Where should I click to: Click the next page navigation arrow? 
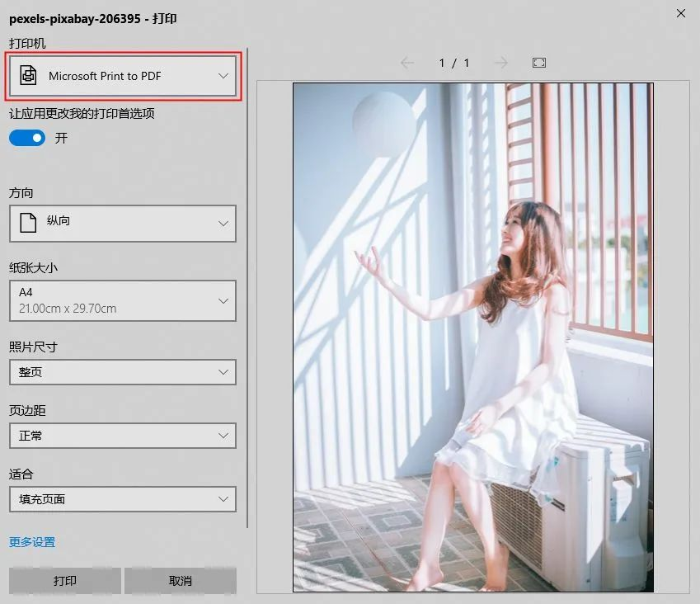501,62
